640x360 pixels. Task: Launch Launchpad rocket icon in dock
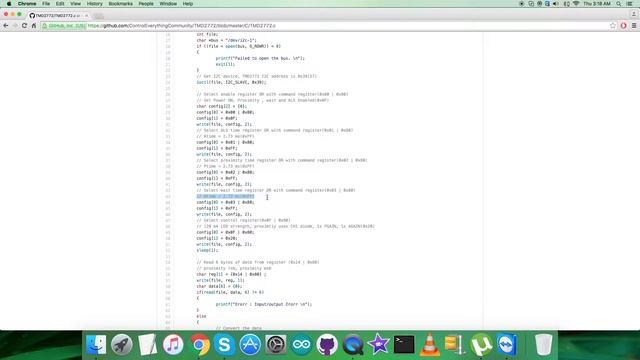122,345
